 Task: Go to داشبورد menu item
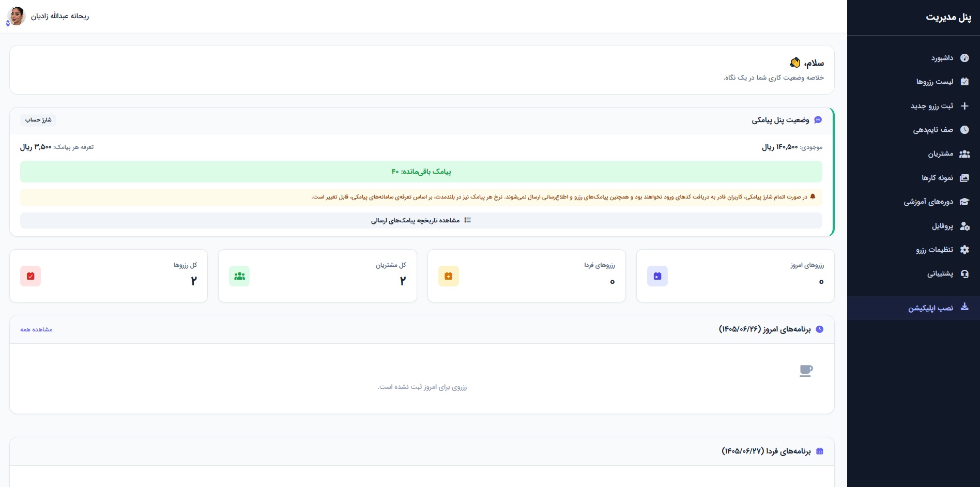(x=913, y=58)
